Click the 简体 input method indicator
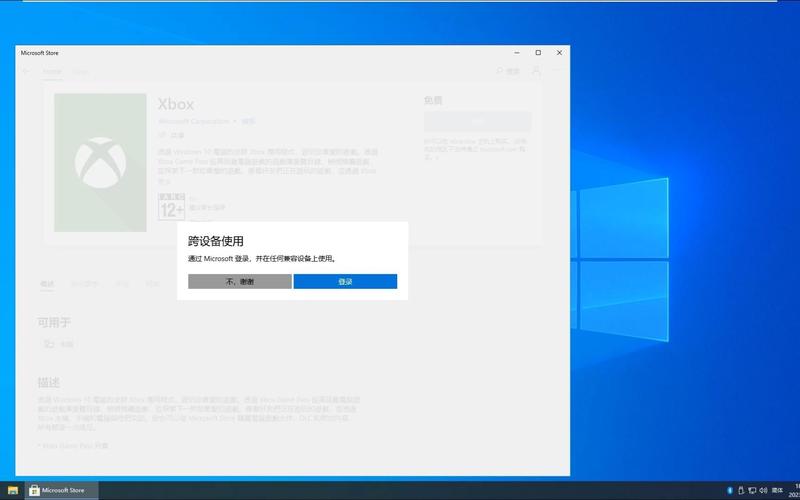This screenshot has width=800, height=500. (x=777, y=490)
